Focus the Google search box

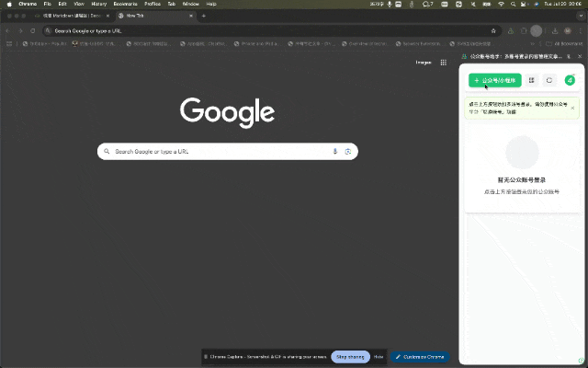(227, 151)
